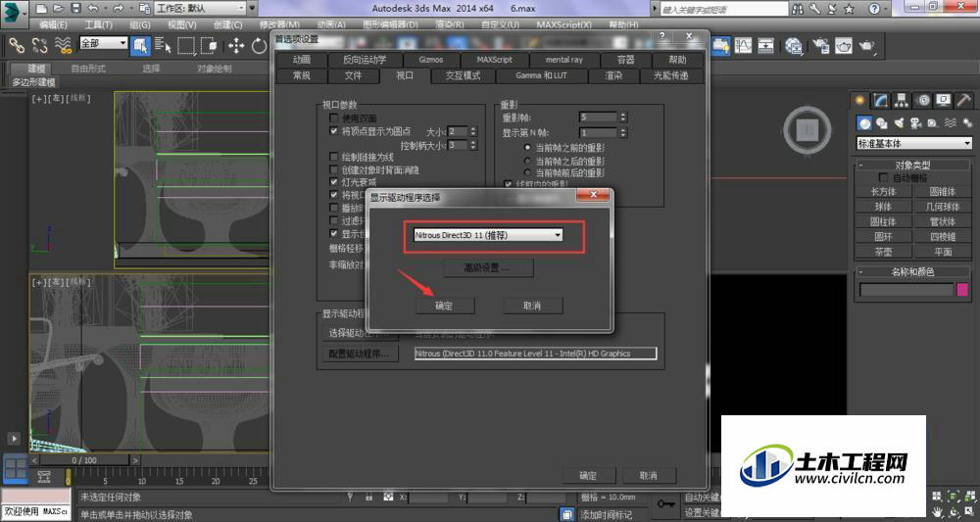Screen dimensions: 980x522
Task: Click 确定 in the driver selection dialog
Action: pyautogui.click(x=444, y=306)
